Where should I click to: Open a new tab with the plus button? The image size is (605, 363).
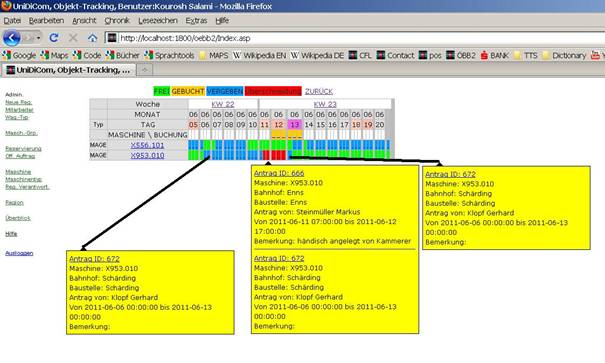pos(145,70)
